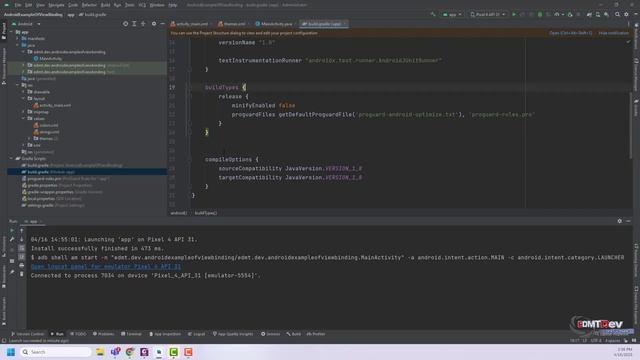Open Terminal tool window tab
This screenshot has width=640, height=360.
[x=131, y=334]
